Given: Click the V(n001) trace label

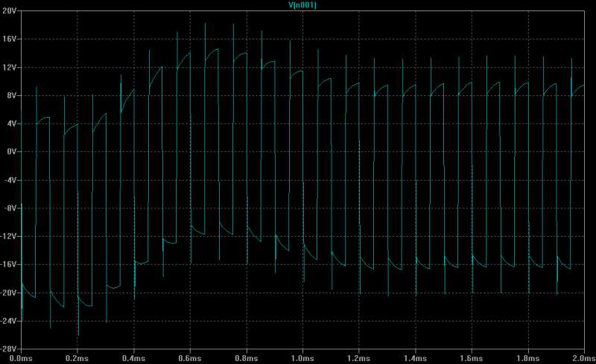Looking at the screenshot, I should tap(302, 5).
